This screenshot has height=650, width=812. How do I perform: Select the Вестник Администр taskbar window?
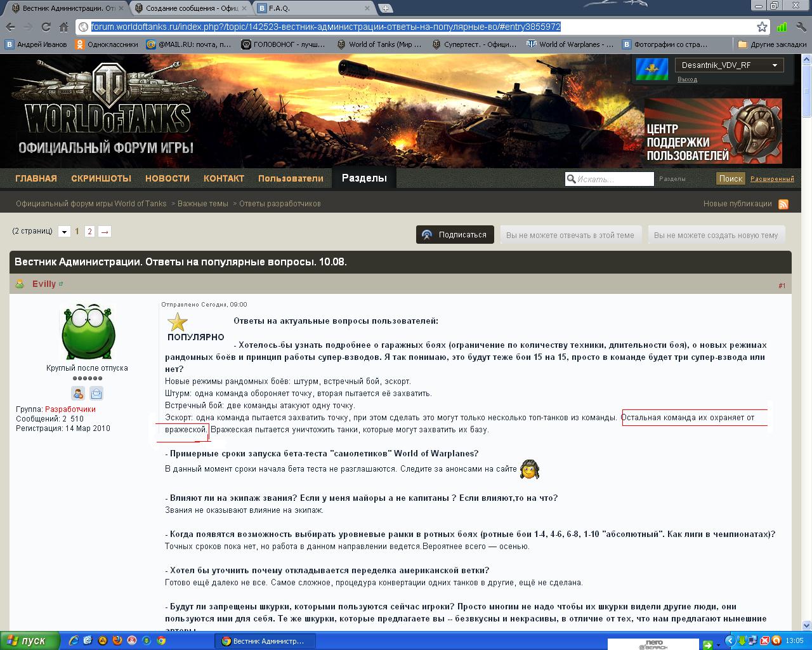click(x=265, y=641)
